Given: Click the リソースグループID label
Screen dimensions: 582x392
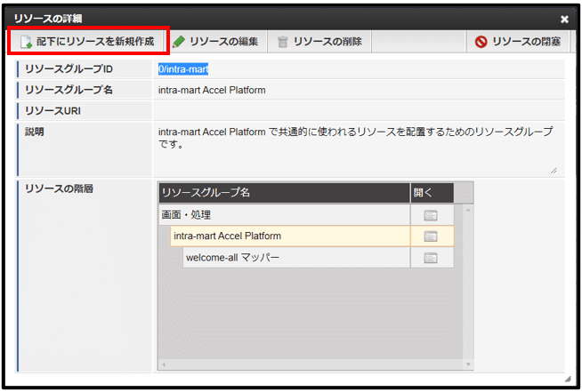Looking at the screenshot, I should click(69, 69).
